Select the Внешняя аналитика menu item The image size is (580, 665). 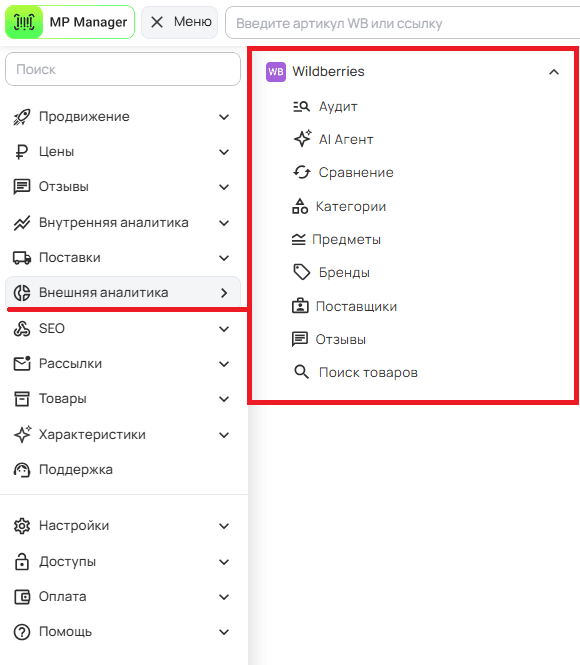pyautogui.click(x=123, y=292)
